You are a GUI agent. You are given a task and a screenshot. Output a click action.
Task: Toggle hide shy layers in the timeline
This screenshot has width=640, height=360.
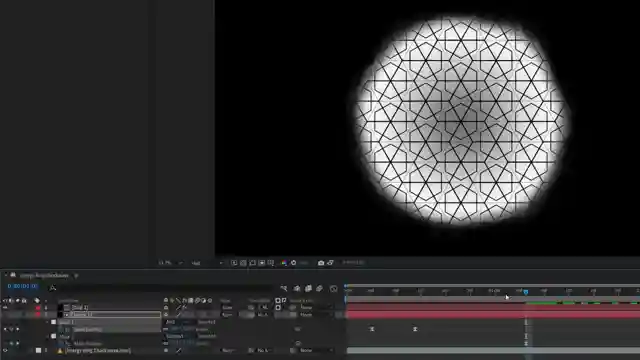(297, 289)
